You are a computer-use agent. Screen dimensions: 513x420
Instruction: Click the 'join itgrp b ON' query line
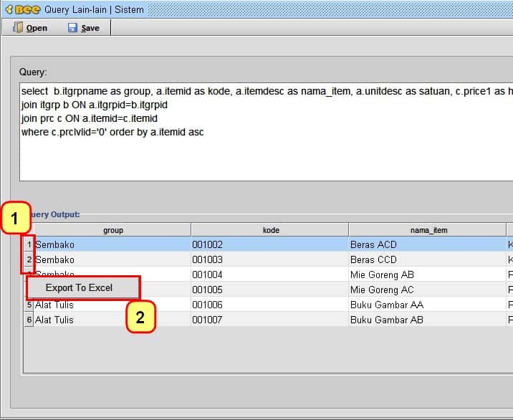click(95, 105)
